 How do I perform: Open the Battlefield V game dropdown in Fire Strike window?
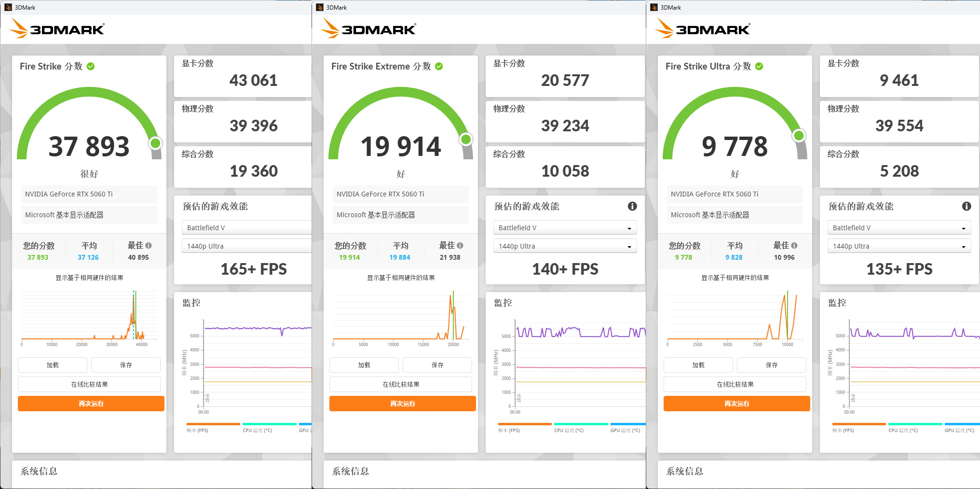pos(246,227)
